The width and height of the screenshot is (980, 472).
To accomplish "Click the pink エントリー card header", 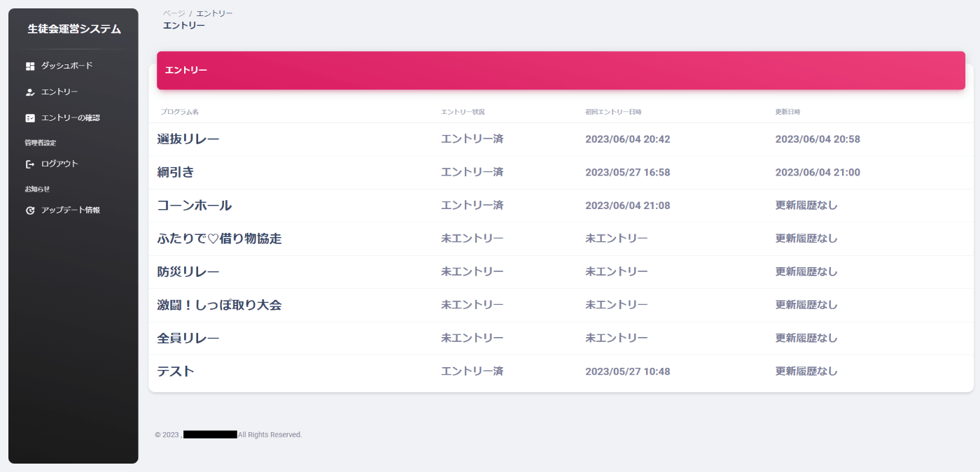I will [x=561, y=71].
